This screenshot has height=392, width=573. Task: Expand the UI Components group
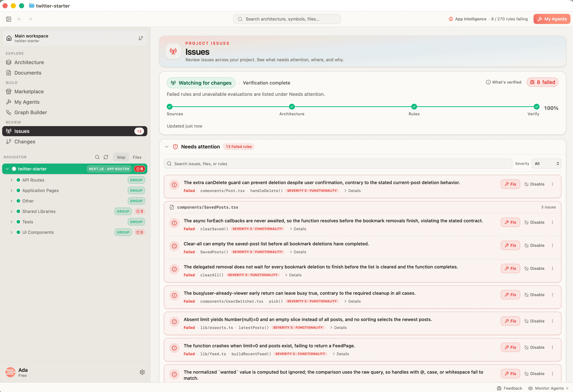click(x=11, y=232)
